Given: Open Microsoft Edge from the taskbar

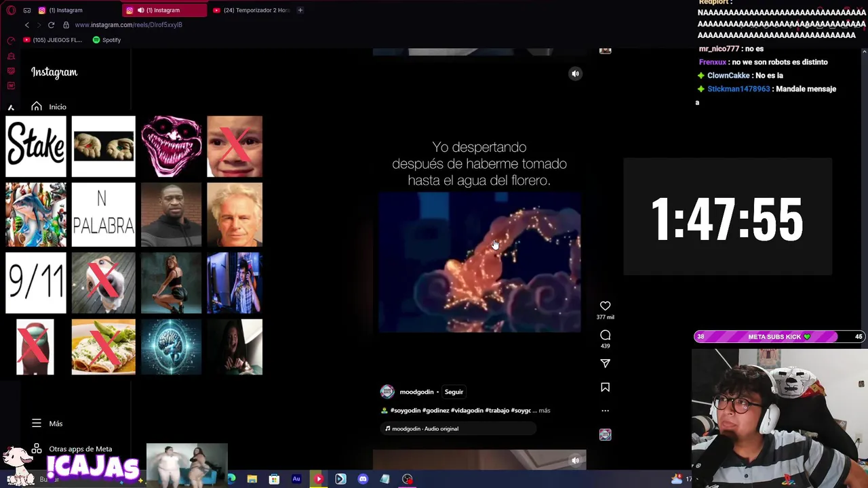Looking at the screenshot, I should pos(231,479).
